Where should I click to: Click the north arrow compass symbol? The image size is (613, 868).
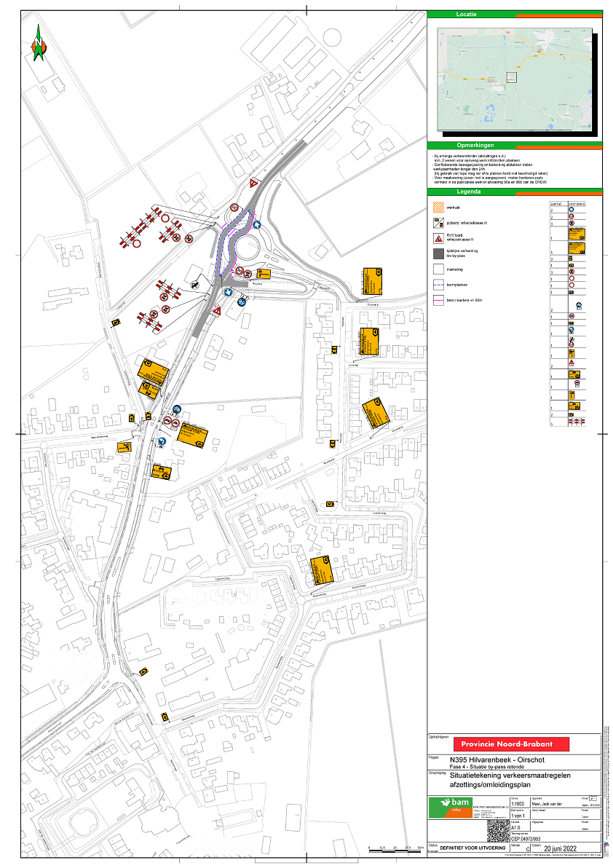point(38,46)
